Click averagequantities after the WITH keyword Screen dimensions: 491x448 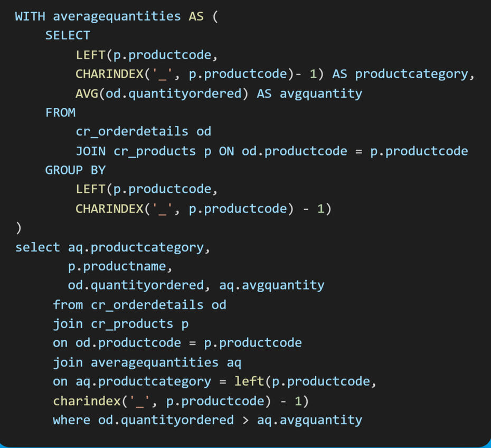click(x=117, y=16)
